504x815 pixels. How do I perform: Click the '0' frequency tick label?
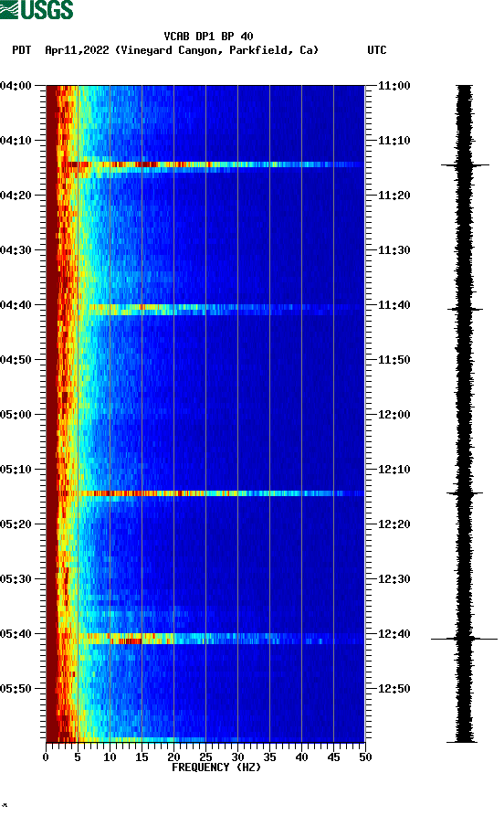click(46, 757)
